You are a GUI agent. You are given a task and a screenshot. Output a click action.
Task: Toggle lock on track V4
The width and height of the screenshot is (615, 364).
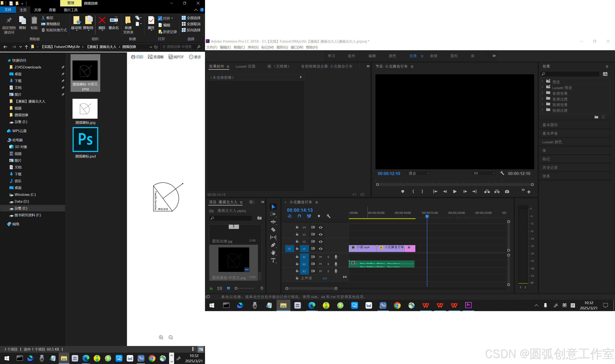(297, 227)
